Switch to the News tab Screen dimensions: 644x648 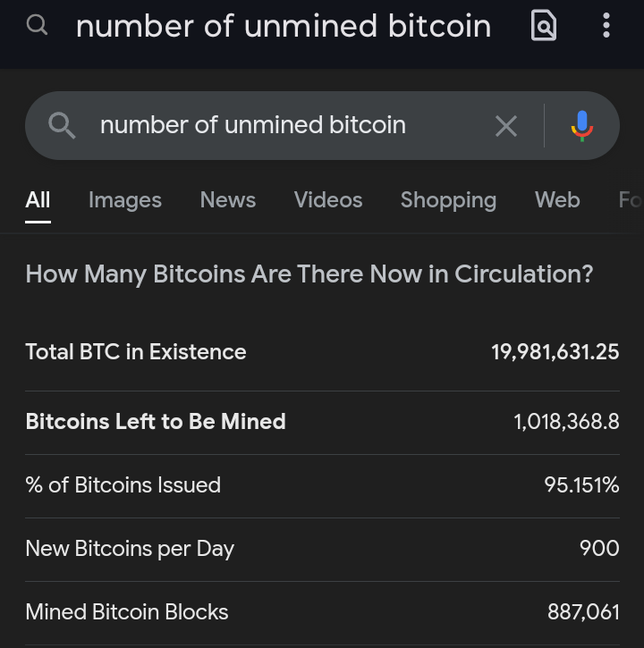(x=228, y=200)
